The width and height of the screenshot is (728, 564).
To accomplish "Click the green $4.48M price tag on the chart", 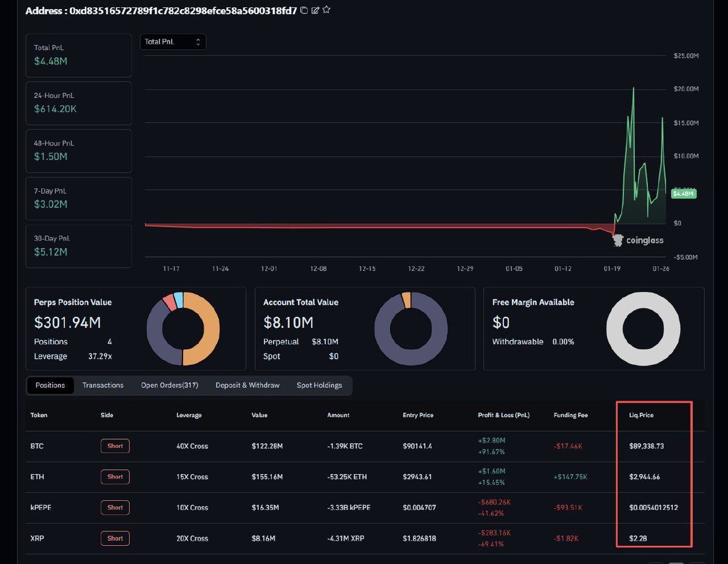I will point(684,194).
